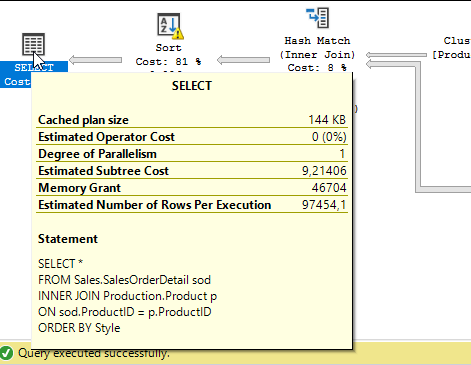Click the Hash Match operator icon
471x365 pixels.
pyautogui.click(x=317, y=18)
